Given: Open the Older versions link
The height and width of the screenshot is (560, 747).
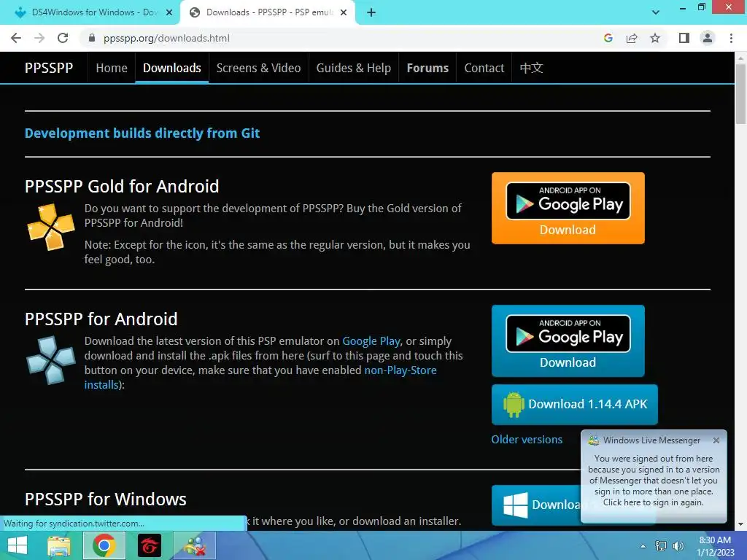Looking at the screenshot, I should [527, 440].
